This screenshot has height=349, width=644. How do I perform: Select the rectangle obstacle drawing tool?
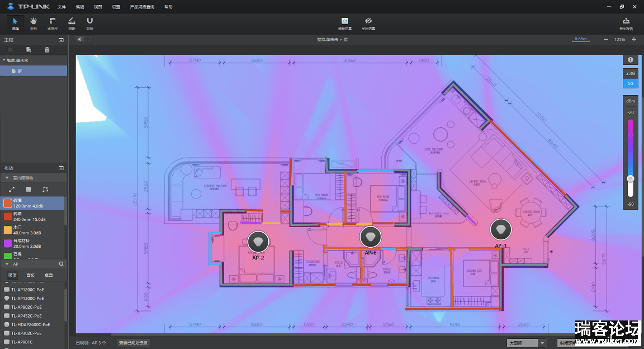click(29, 190)
